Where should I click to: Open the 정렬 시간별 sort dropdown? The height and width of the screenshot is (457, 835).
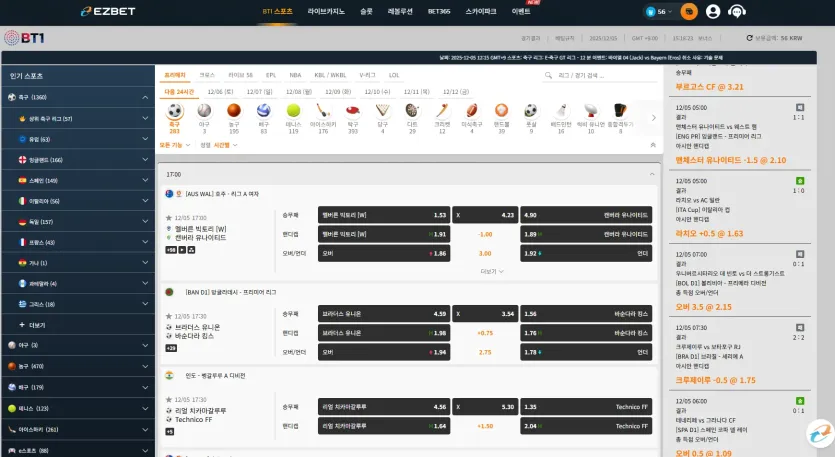[219, 145]
